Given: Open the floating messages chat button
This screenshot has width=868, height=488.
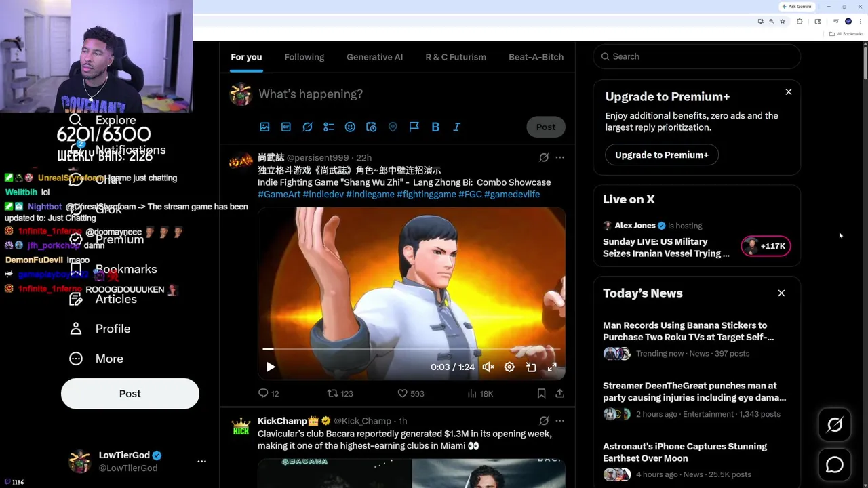Looking at the screenshot, I should click(x=835, y=464).
